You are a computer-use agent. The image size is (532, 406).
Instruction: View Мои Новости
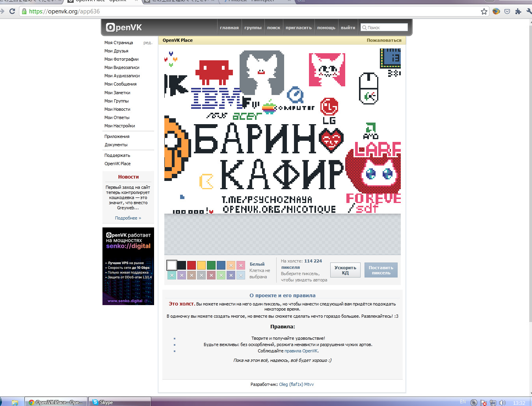117,109
